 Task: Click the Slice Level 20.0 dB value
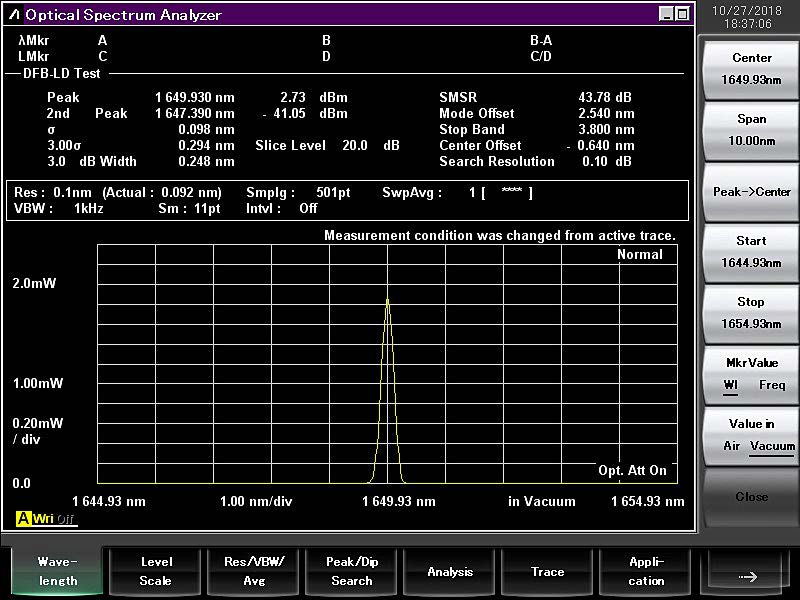pos(371,145)
